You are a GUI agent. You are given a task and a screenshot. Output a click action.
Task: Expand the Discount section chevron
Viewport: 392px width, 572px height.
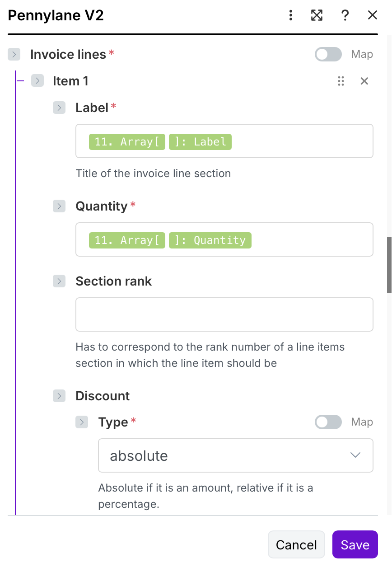pos(59,396)
